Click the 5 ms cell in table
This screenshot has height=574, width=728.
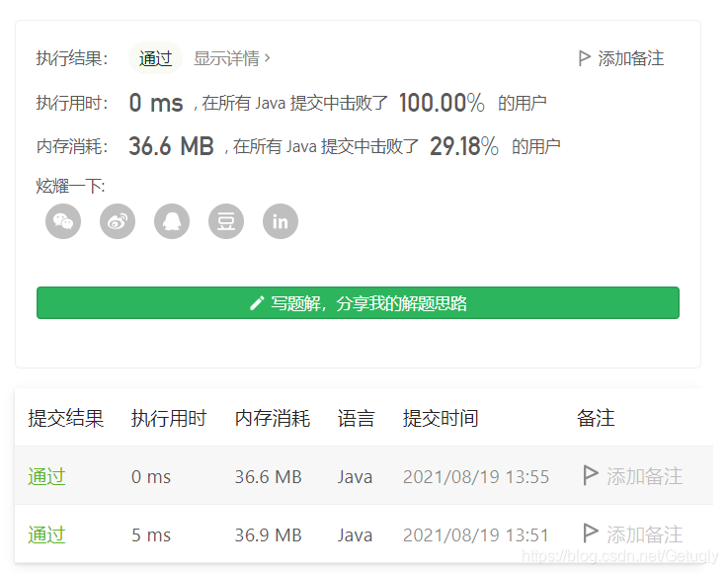[151, 535]
